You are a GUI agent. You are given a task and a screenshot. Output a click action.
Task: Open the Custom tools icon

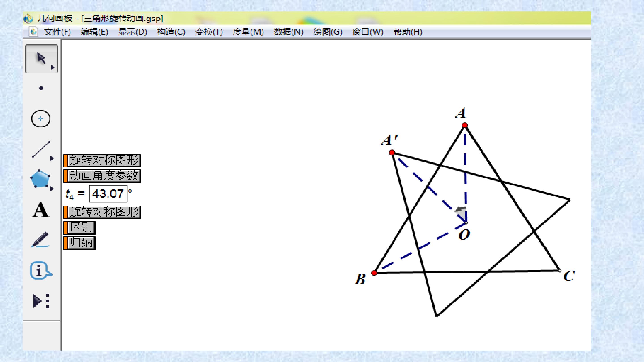point(41,301)
